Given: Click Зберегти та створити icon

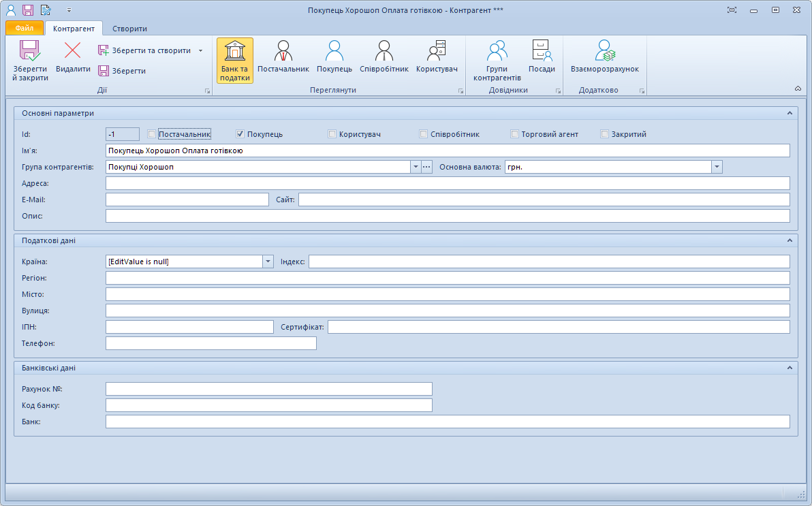Looking at the screenshot, I should click(104, 50).
